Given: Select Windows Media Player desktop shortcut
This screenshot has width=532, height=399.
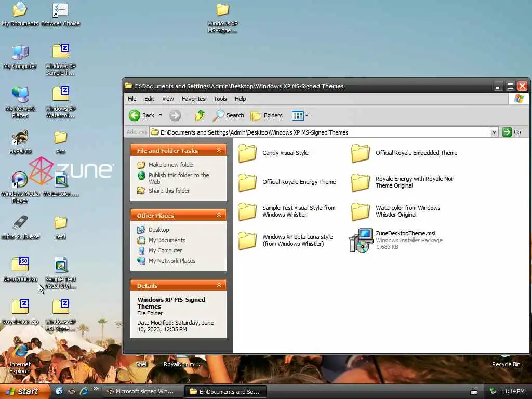Looking at the screenshot, I should pyautogui.click(x=20, y=188).
